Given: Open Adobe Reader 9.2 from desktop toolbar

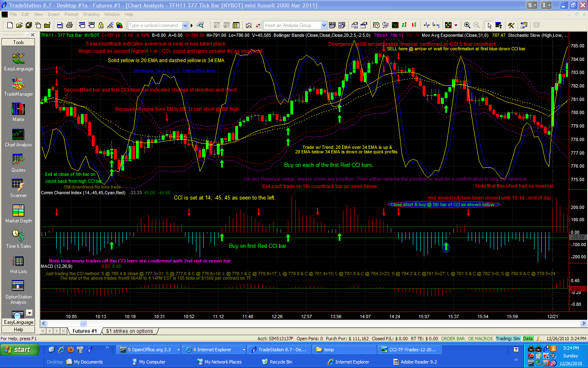Looking at the screenshot, I should coord(415,362).
